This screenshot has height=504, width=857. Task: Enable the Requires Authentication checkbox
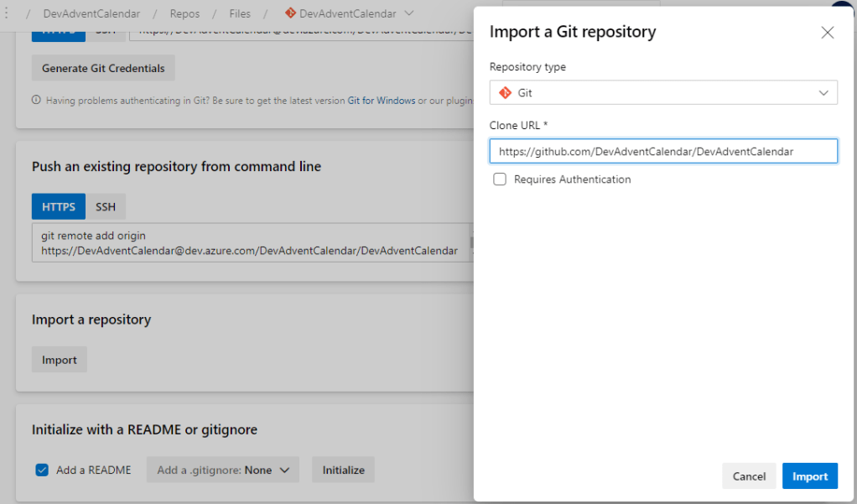500,179
